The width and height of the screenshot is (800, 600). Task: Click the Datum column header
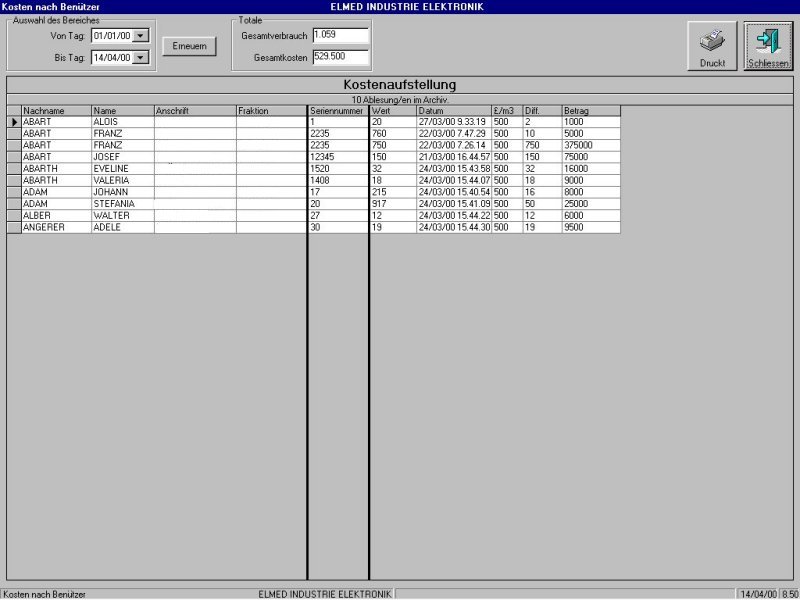453,111
